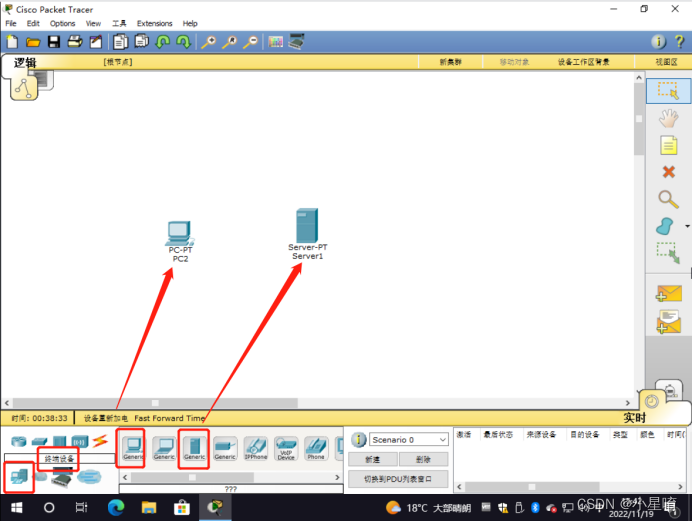Click 新集群 in the yellow bar
This screenshot has width=693, height=521.
click(x=450, y=62)
